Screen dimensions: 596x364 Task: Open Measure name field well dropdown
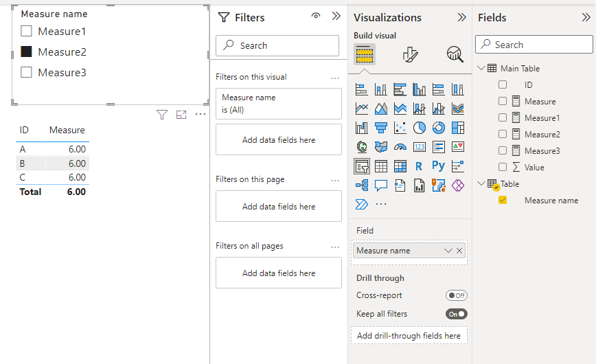448,251
